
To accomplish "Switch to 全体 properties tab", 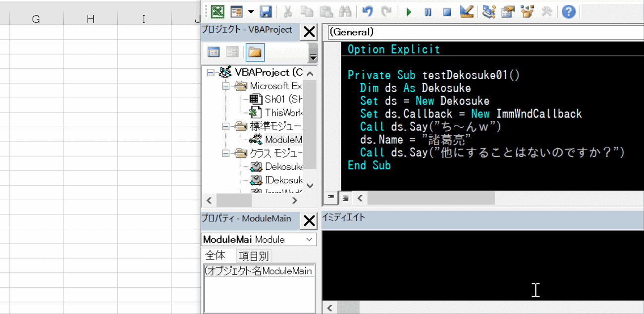I will (215, 256).
